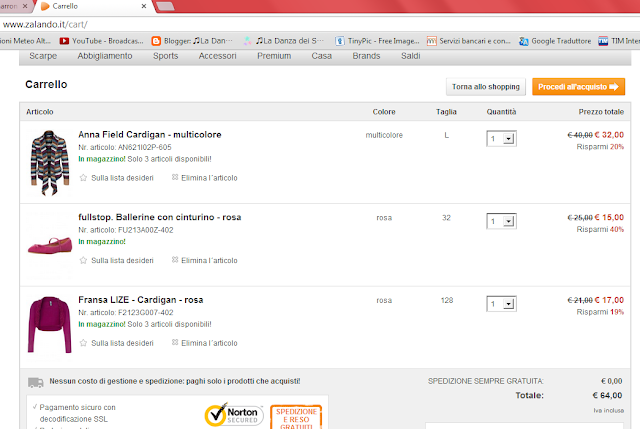The height and width of the screenshot is (429, 640).
Task: Open Anna Field Cardigan - multicolore product link
Action: pyautogui.click(x=150, y=134)
